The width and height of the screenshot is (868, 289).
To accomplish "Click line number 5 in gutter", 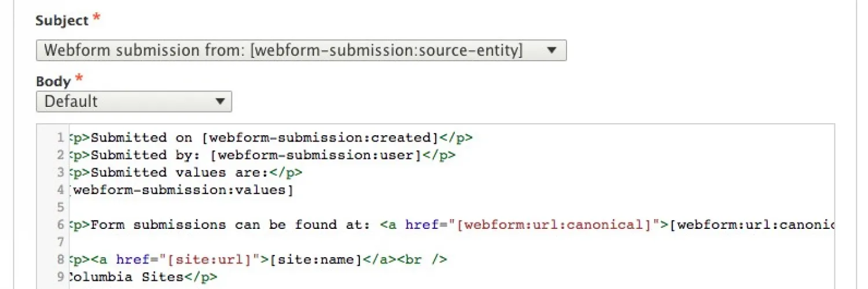I will click(x=60, y=207).
